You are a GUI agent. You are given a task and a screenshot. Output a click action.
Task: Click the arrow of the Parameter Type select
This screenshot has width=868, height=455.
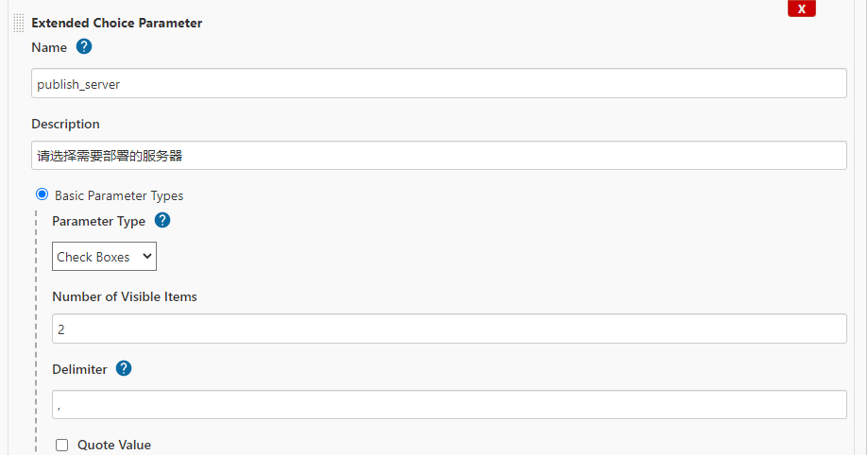coord(146,256)
